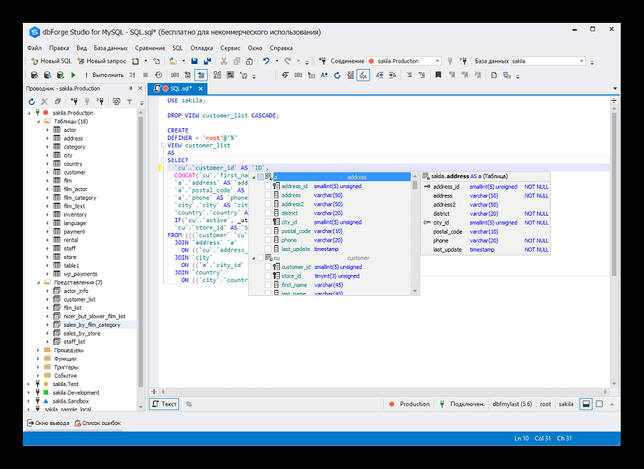
Task: Open the Окно вывода panel
Action: point(48,423)
